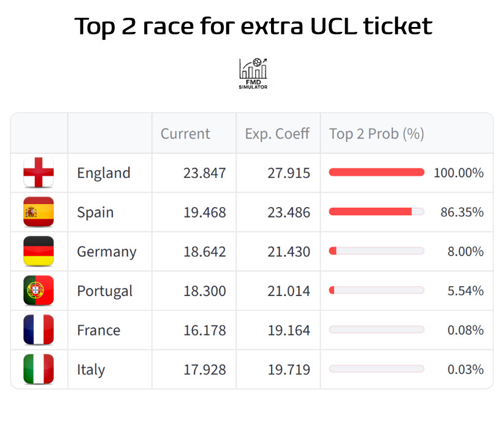Sort by the Current column header

point(185,134)
